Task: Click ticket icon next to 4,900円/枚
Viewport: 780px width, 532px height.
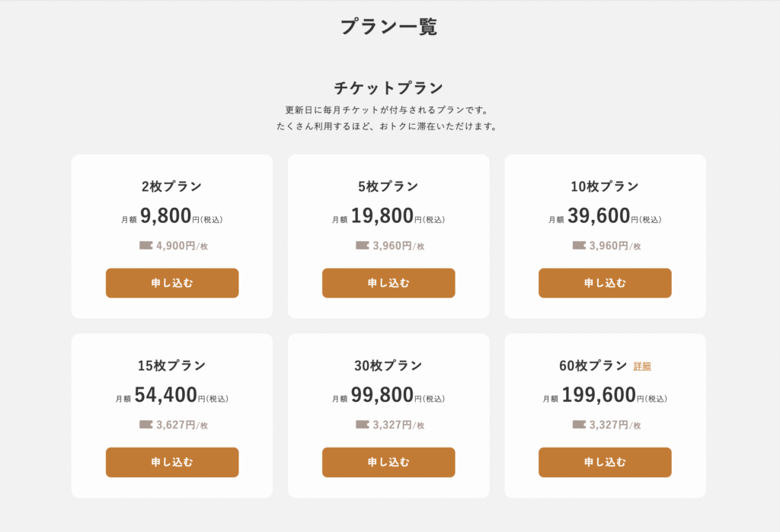Action: click(146, 245)
